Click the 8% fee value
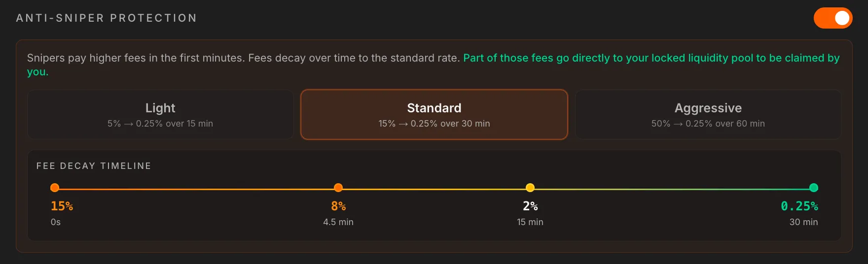 [338, 206]
